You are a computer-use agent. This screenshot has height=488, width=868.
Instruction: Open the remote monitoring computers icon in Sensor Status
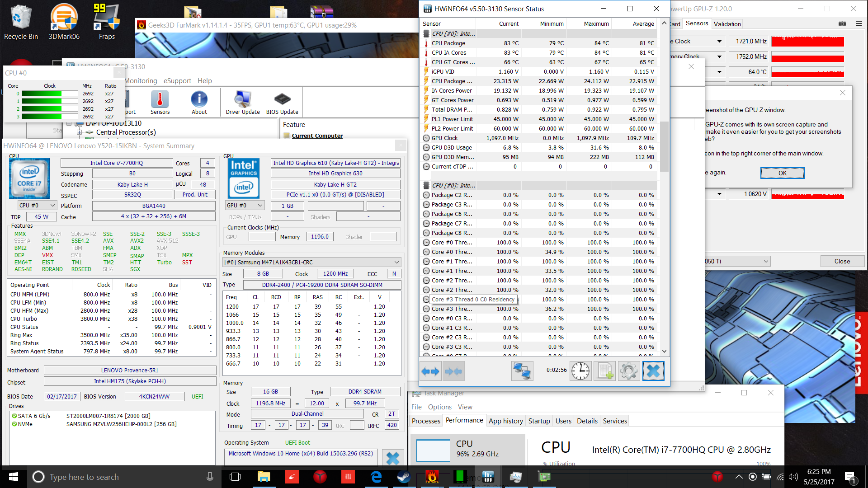(x=522, y=371)
